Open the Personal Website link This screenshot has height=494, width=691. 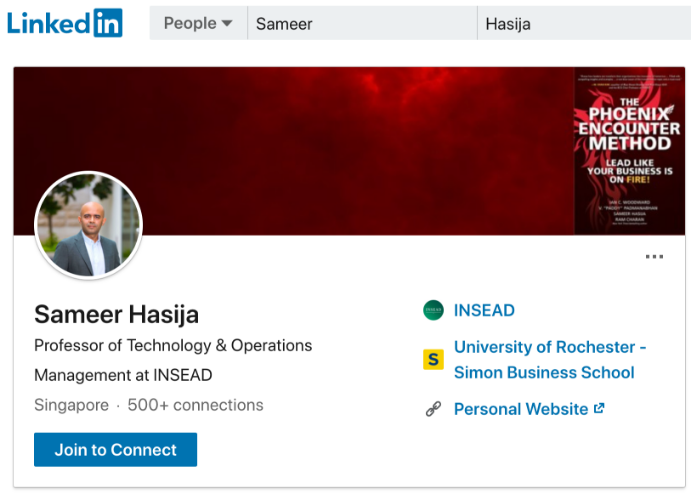(520, 409)
